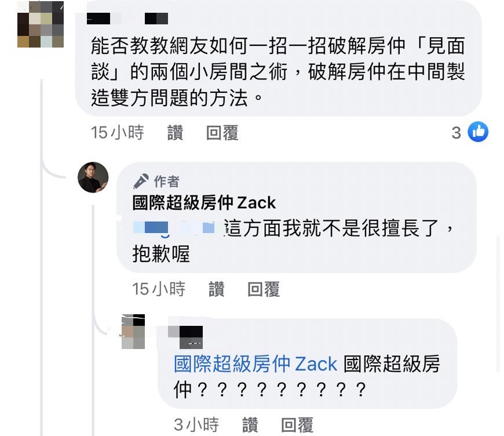Click the blurred blue mention in Zack's reply
This screenshot has height=436, width=504.
tap(174, 228)
